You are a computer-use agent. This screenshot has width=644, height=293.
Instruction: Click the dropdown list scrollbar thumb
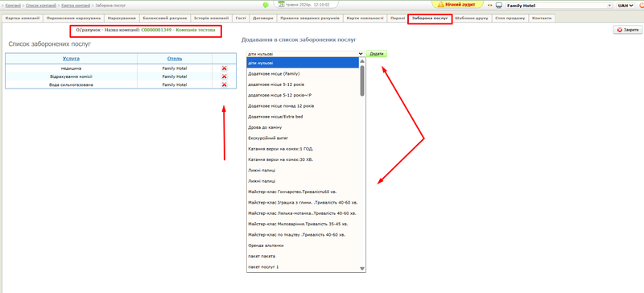point(362,80)
